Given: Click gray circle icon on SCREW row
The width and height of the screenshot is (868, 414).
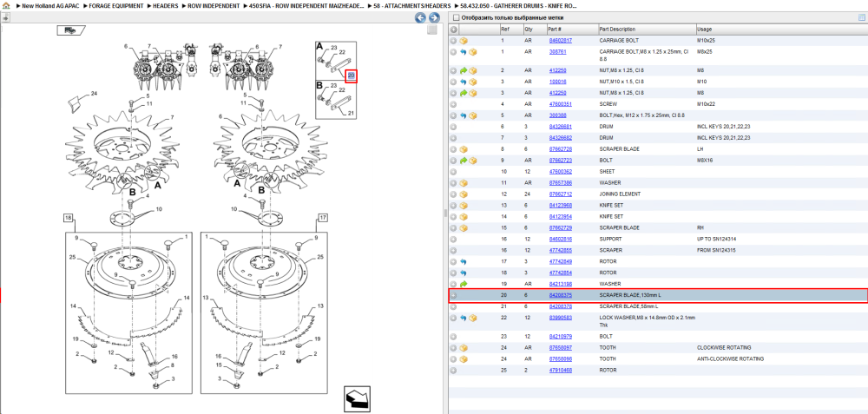Looking at the screenshot, I should point(453,105).
